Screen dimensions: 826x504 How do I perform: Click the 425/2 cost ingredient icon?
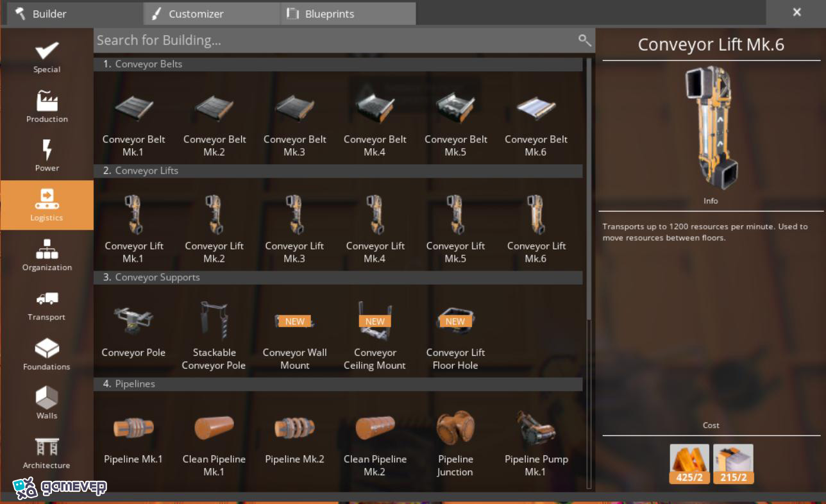point(689,464)
